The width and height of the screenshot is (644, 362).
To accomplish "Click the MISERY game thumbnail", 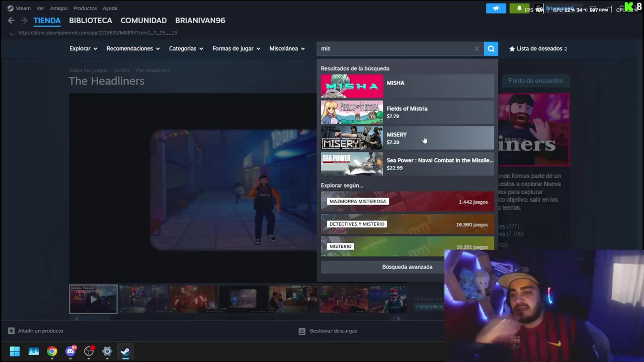I will (352, 138).
